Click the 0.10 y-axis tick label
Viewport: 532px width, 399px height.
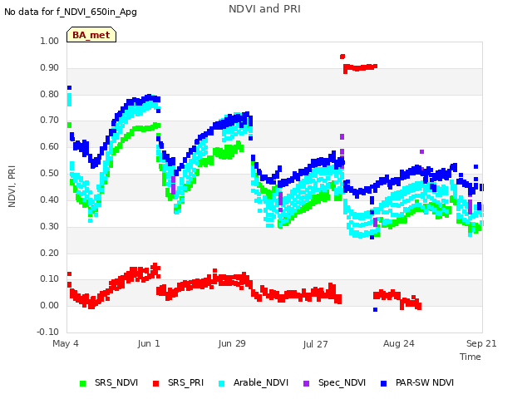click(50, 279)
